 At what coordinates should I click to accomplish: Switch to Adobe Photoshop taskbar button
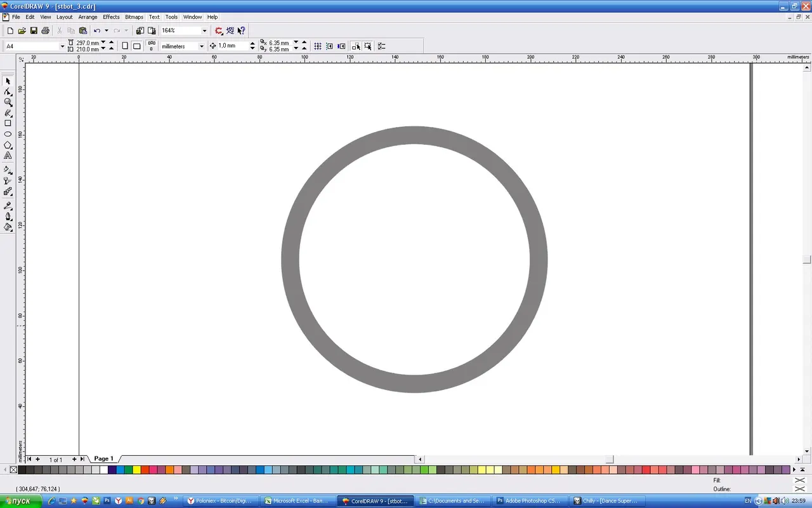point(530,501)
